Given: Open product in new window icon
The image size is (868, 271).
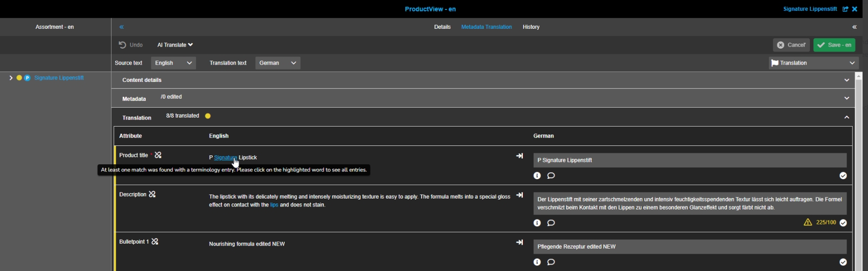Looking at the screenshot, I should pyautogui.click(x=845, y=9).
